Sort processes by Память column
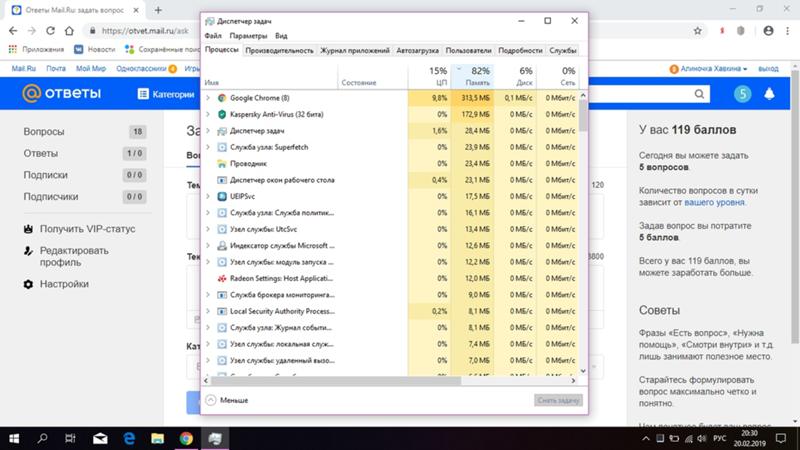This screenshot has width=800, height=450. (x=472, y=76)
